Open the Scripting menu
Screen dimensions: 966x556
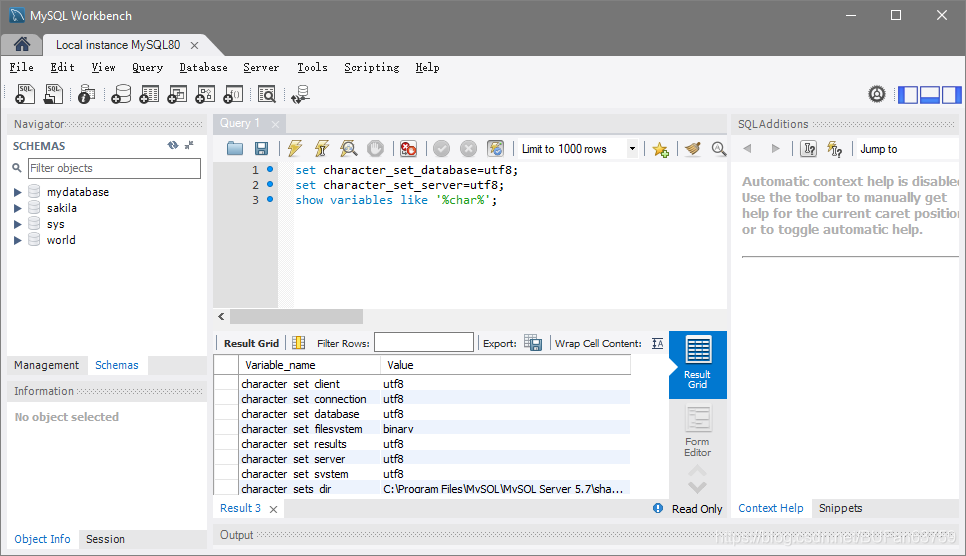pos(371,67)
